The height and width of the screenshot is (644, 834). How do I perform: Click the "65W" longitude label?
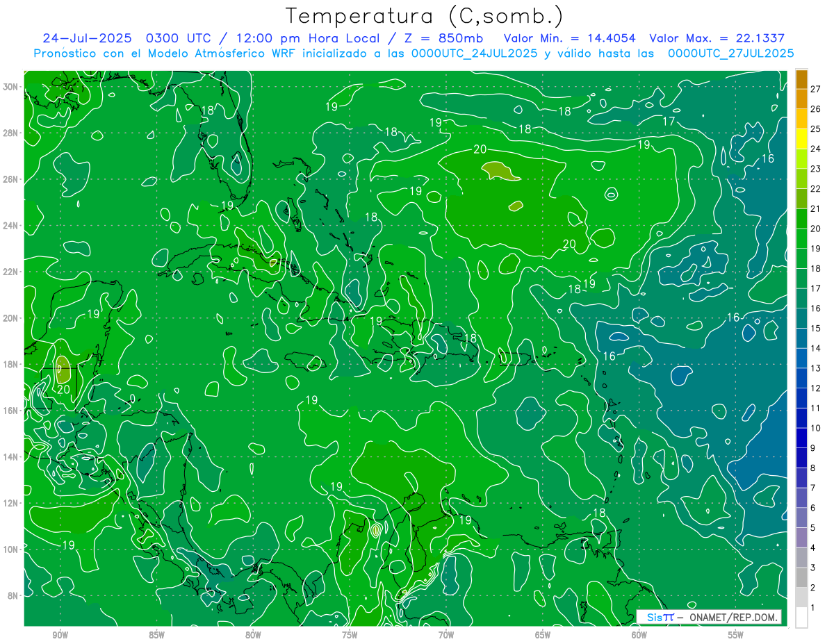pyautogui.click(x=543, y=635)
